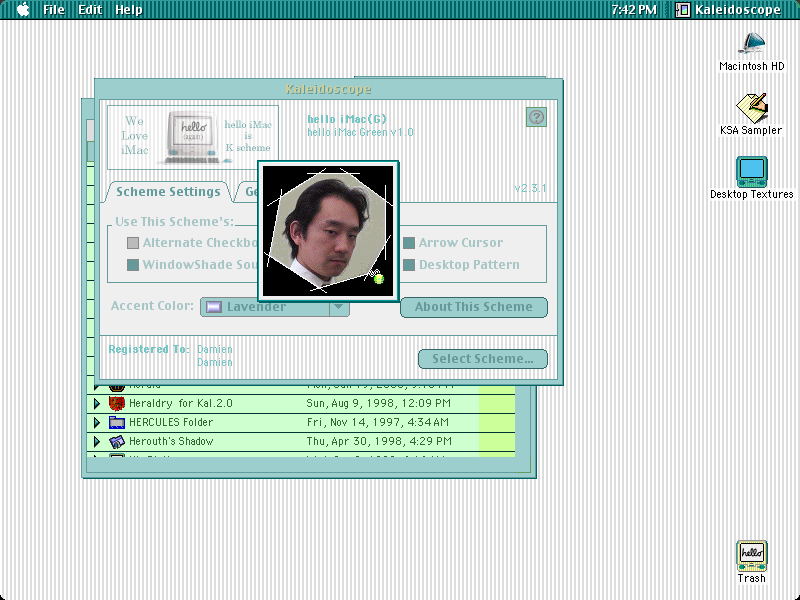Open the Accent Color Lavender dropdown
The image size is (800, 600).
[x=275, y=307]
